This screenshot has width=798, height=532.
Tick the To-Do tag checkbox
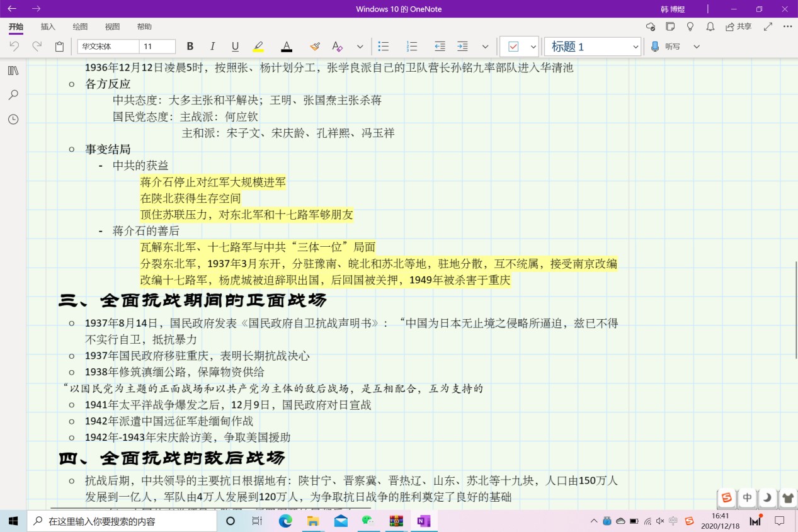[513, 47]
